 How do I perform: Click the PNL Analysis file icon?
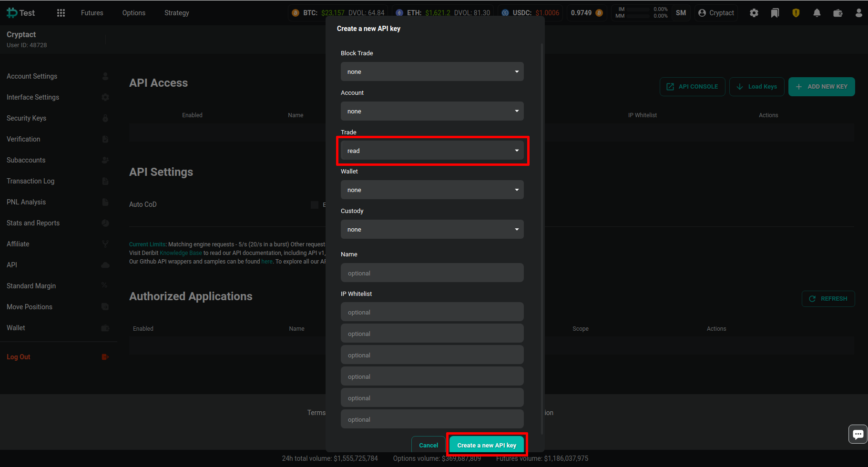[105, 202]
